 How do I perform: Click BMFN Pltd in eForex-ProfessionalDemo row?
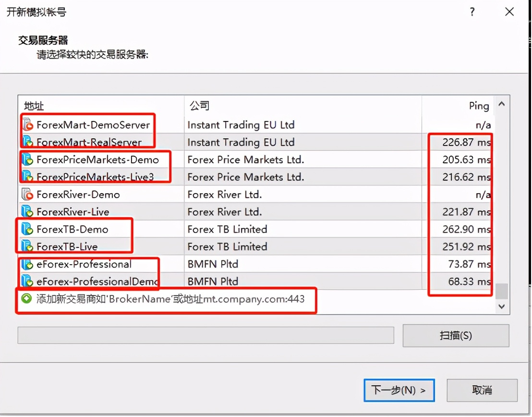pyautogui.click(x=213, y=282)
